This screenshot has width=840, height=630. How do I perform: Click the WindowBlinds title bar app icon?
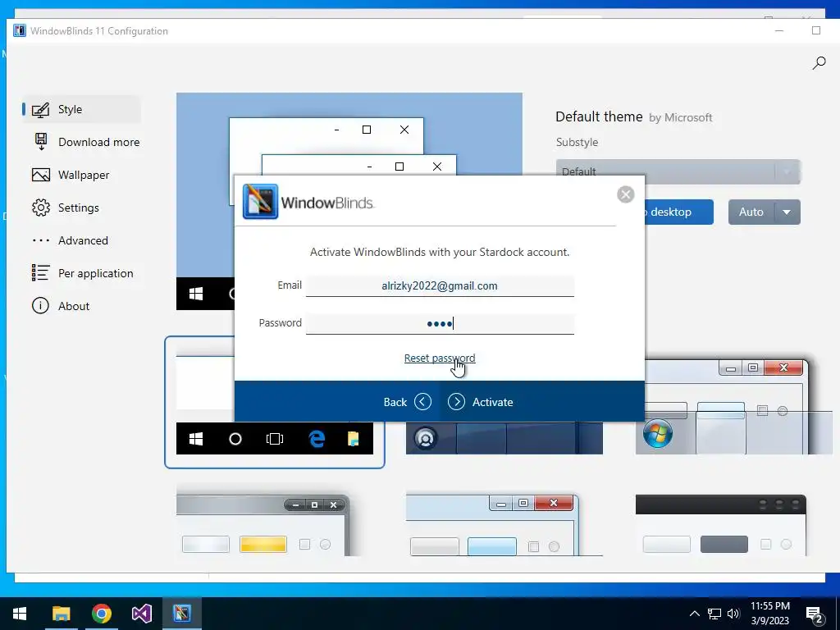click(20, 30)
